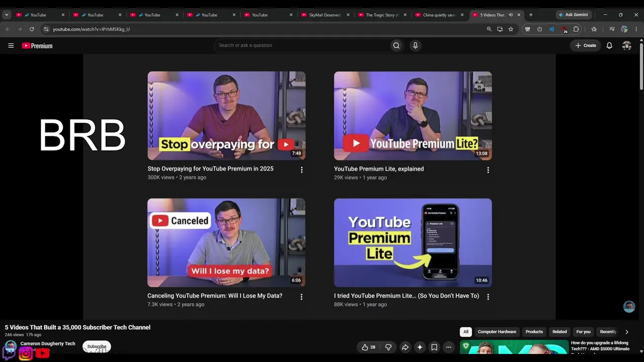
Task: Select the Related filter chip
Action: [559, 332]
